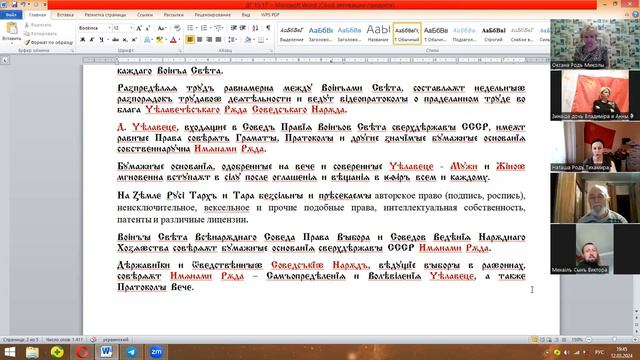Switch to the Рассылки tab
Viewport: 640px width, 360px height.
(x=173, y=15)
